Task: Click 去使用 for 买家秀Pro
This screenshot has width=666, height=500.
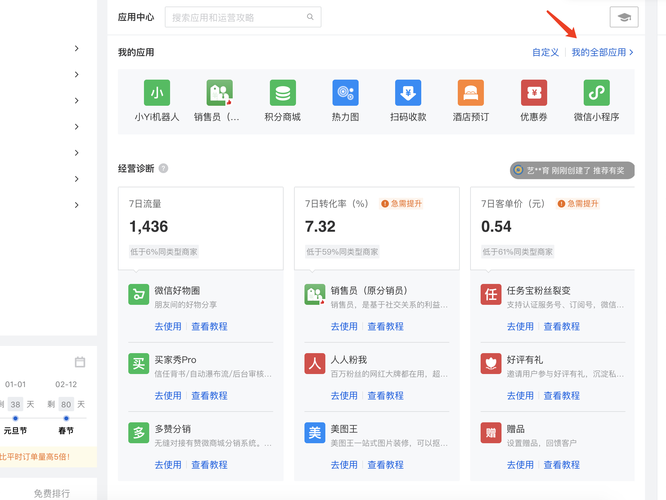Action: (x=168, y=395)
